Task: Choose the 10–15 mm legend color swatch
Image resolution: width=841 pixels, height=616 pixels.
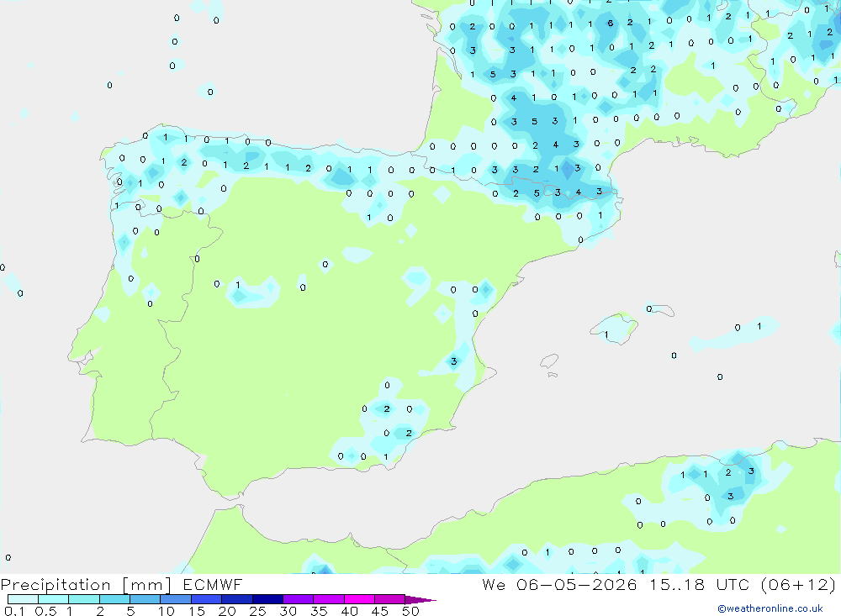Action: [x=176, y=599]
